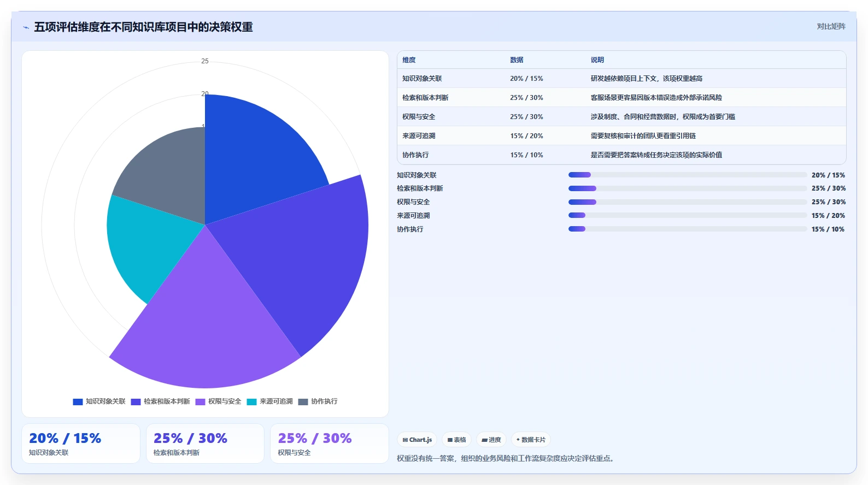Click description 是否需要把答案转成任务
This screenshot has height=485, width=868.
(656, 155)
